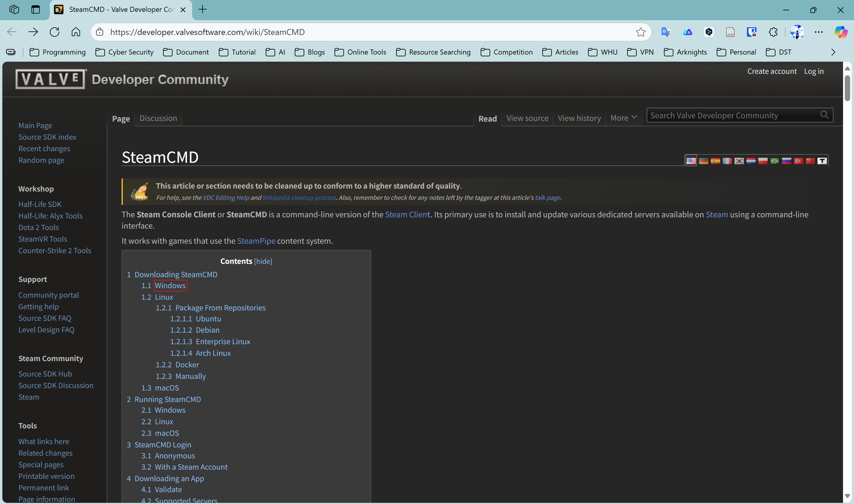
Task: Add page to favorites star icon
Action: (640, 32)
